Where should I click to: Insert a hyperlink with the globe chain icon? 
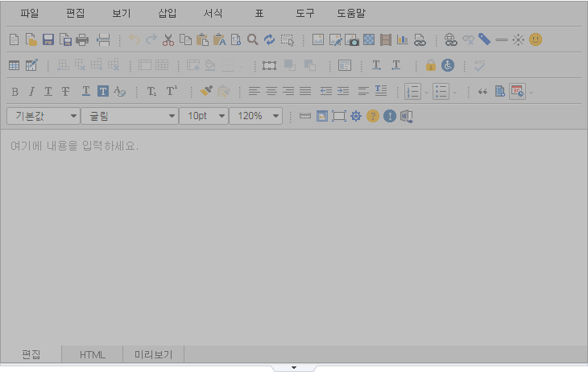[x=450, y=39]
